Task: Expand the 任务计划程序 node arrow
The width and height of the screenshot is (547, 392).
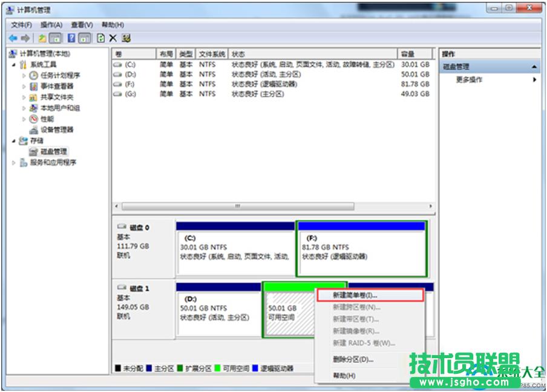Action: (x=24, y=76)
